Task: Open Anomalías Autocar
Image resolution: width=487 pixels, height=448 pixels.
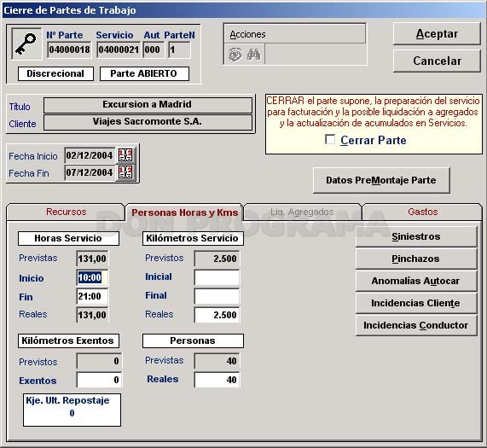Action: point(416,281)
